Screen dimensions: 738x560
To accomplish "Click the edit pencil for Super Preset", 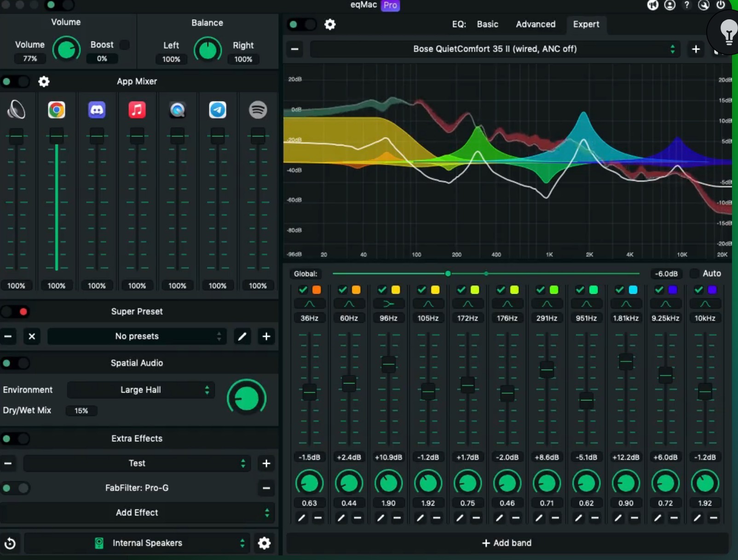I will coord(242,337).
